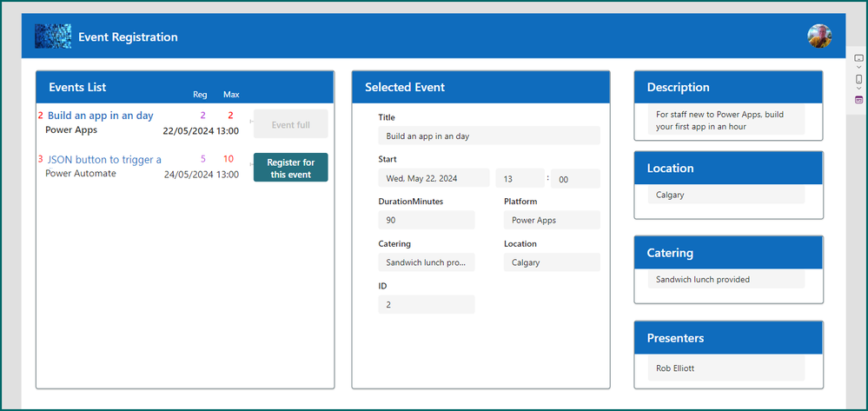This screenshot has width=868, height=411.
Task: Open the Start date field Wed, May 22, 2024
Action: [x=434, y=178]
